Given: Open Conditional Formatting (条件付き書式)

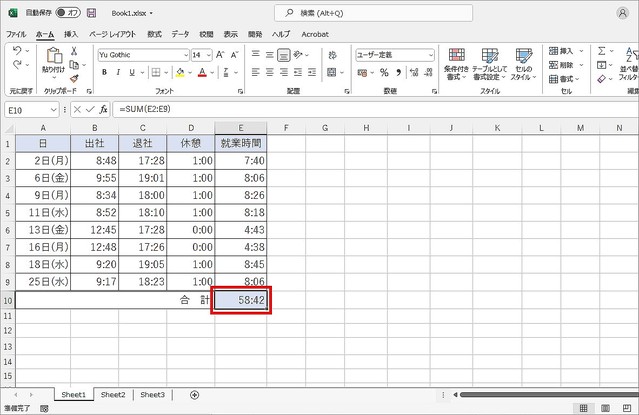Looking at the screenshot, I should [457, 63].
